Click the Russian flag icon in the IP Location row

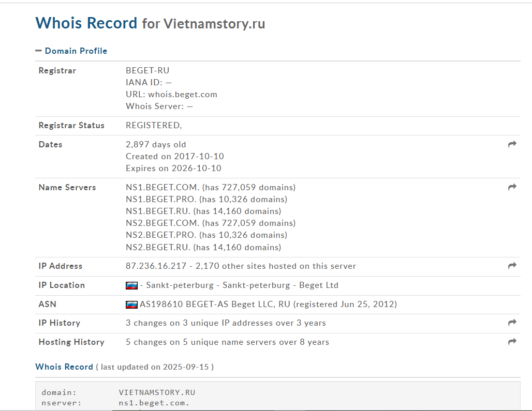[131, 285]
